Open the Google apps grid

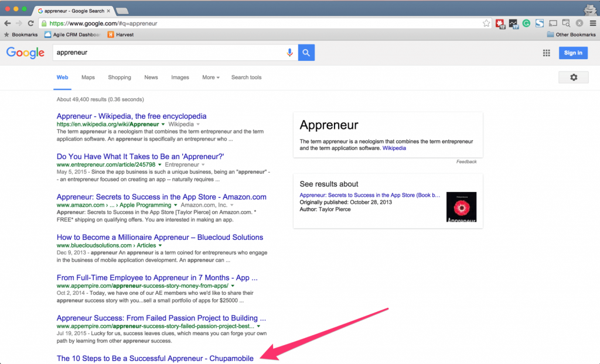tap(547, 53)
